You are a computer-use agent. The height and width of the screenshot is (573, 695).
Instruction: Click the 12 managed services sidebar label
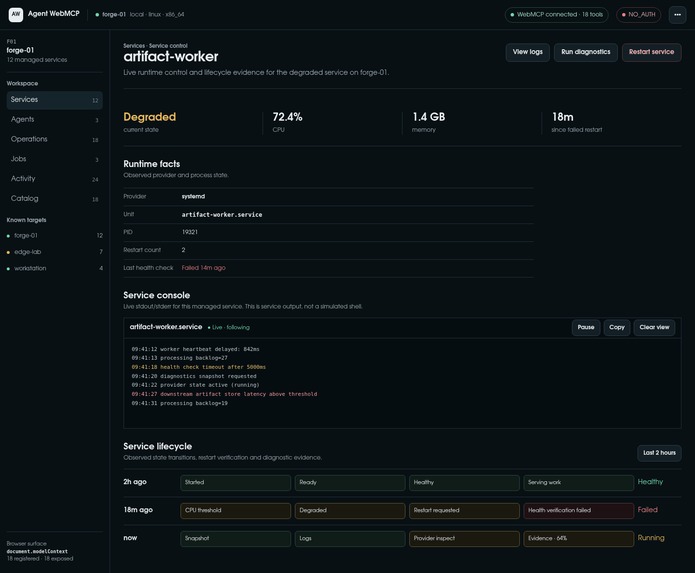coord(37,60)
